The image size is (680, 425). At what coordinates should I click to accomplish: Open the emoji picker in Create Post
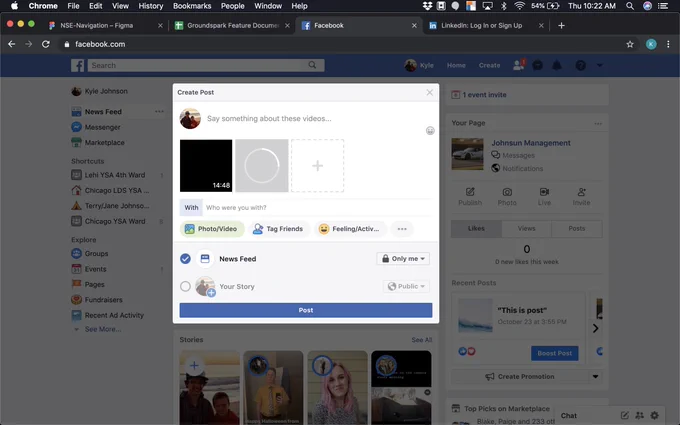(x=430, y=131)
